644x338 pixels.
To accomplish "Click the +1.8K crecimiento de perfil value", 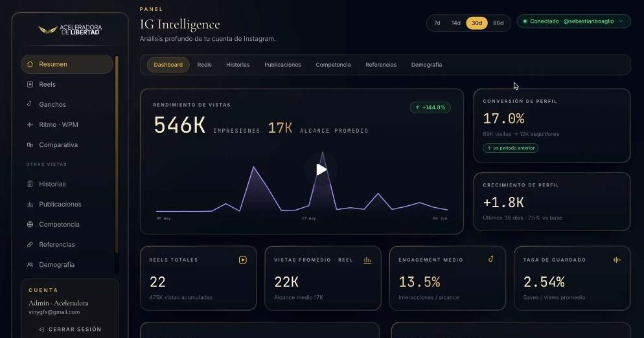I will (x=503, y=202).
